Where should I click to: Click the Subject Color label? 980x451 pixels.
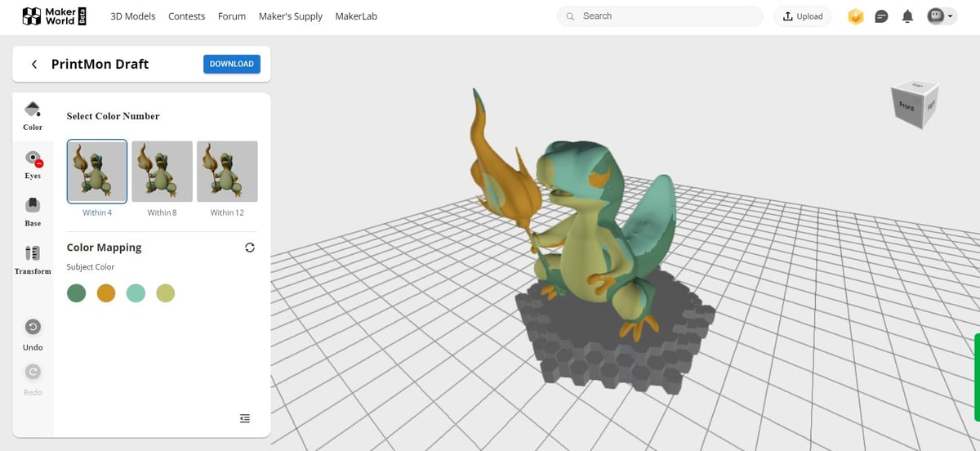point(91,267)
